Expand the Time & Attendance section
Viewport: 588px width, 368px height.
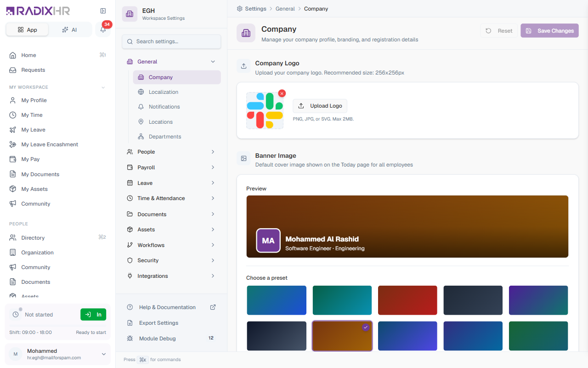tap(213, 198)
